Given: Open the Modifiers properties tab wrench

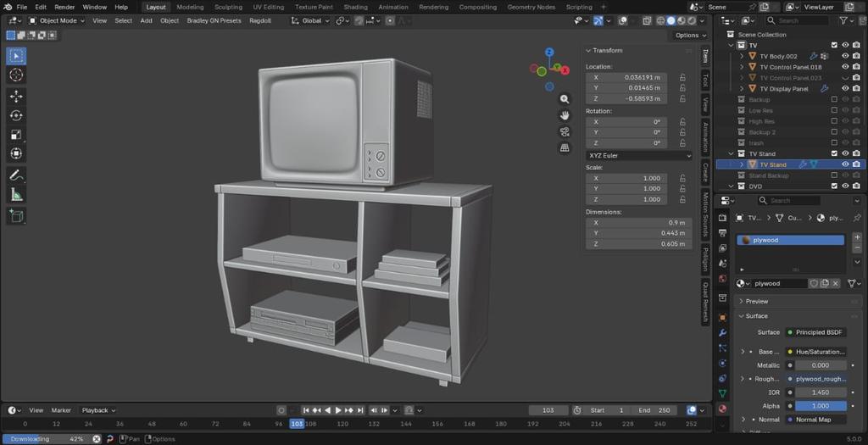Looking at the screenshot, I should 722,332.
